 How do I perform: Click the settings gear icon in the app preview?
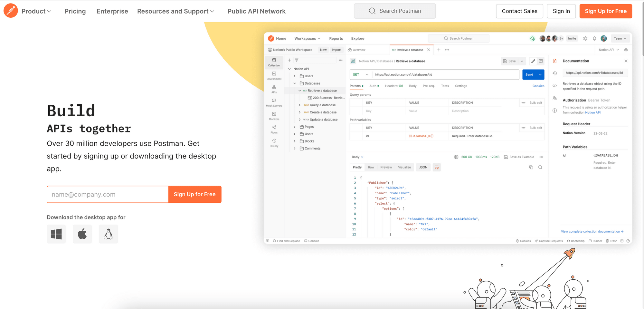(585, 38)
